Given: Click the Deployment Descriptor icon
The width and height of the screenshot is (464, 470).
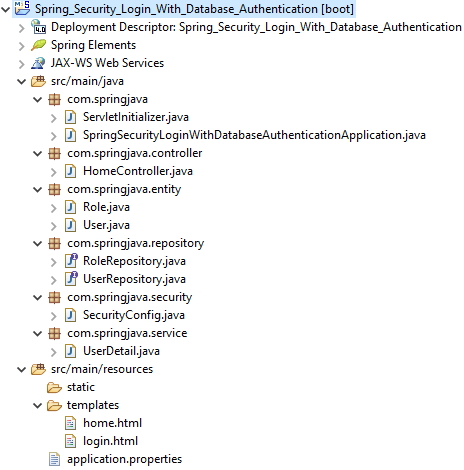Looking at the screenshot, I should (38, 27).
